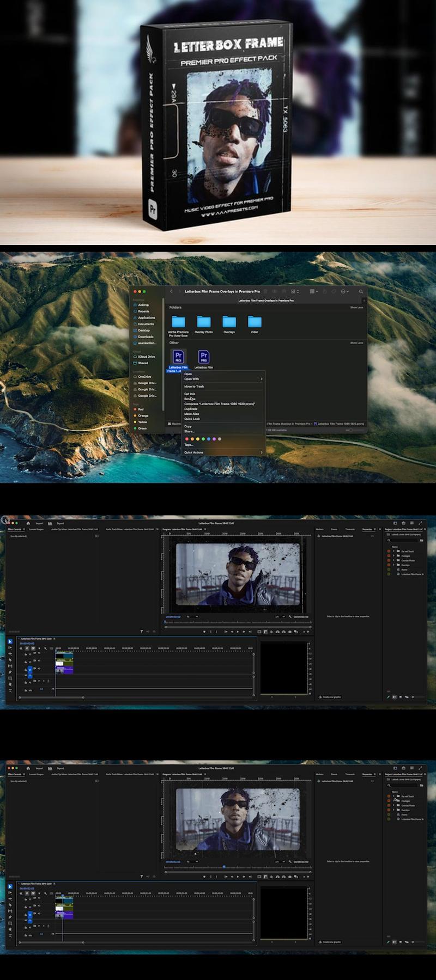
Task: Switch to Export tab in lower Premiere window
Action: (x=60, y=768)
